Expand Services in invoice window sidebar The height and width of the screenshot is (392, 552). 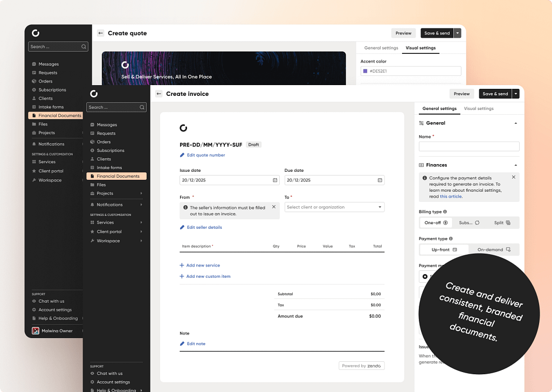[141, 222]
